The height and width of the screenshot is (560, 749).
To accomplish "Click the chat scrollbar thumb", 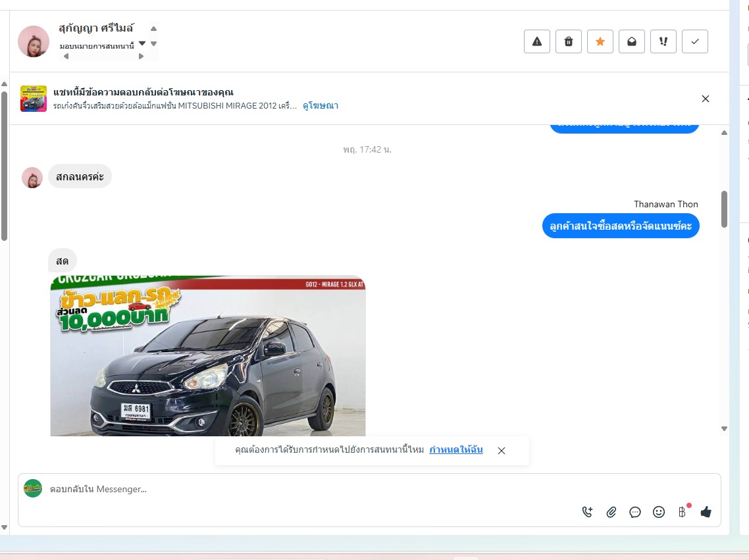I will point(724,209).
